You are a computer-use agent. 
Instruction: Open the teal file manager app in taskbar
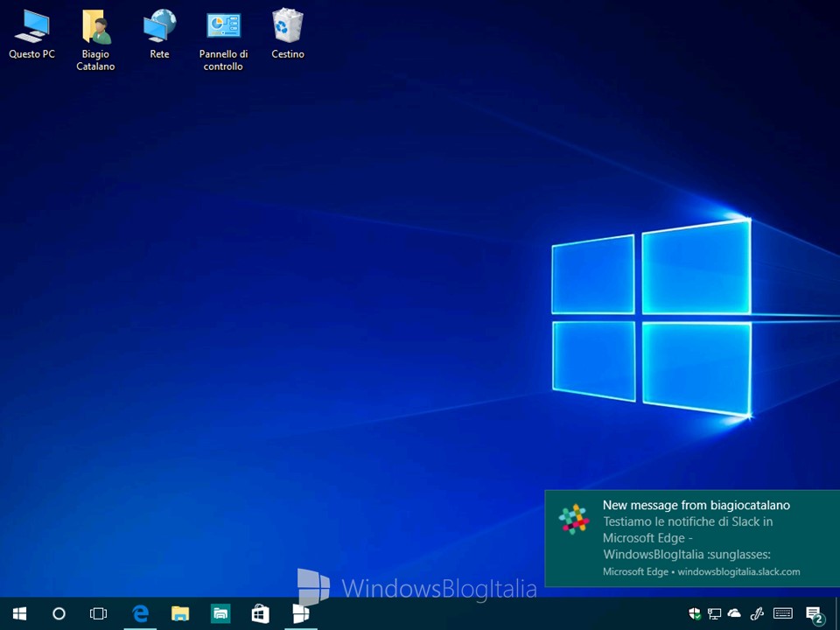[x=220, y=614]
